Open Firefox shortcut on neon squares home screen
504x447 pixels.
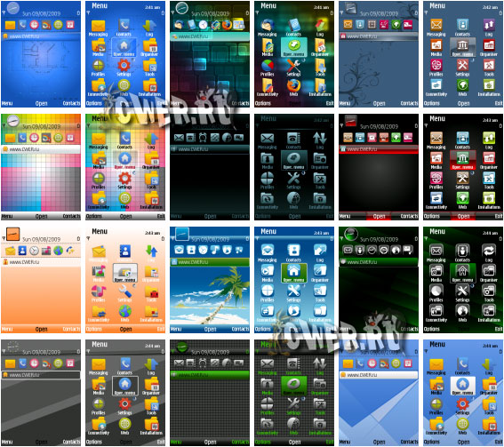227,25
